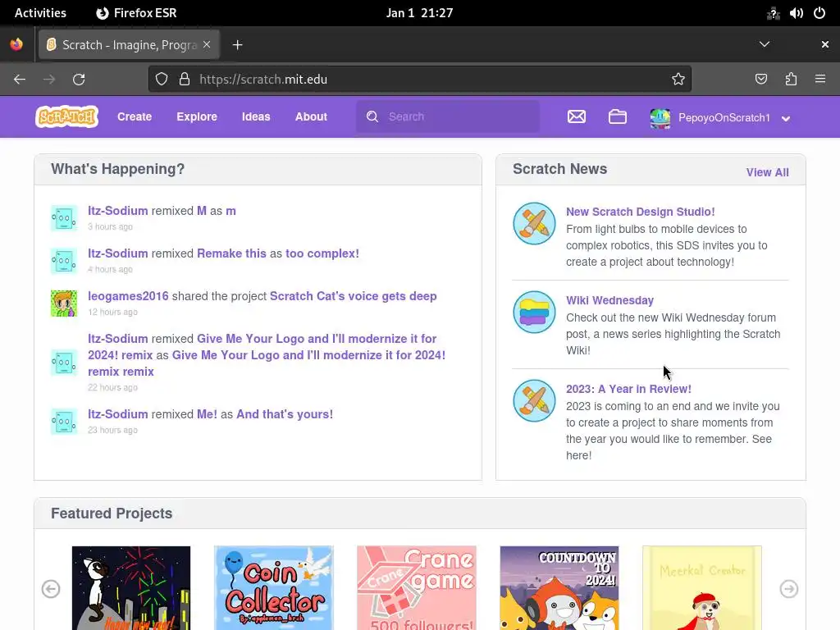Expand the list all tabs chevron

pos(765,44)
